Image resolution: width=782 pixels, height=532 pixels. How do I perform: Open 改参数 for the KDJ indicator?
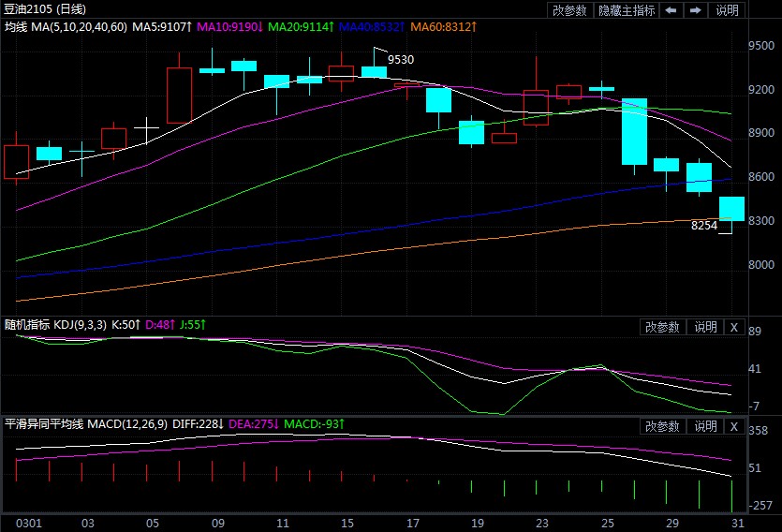[662, 327]
